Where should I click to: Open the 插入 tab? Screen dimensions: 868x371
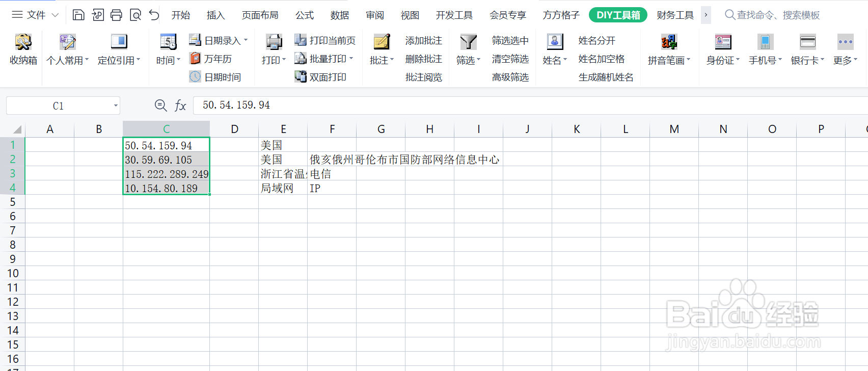click(216, 15)
